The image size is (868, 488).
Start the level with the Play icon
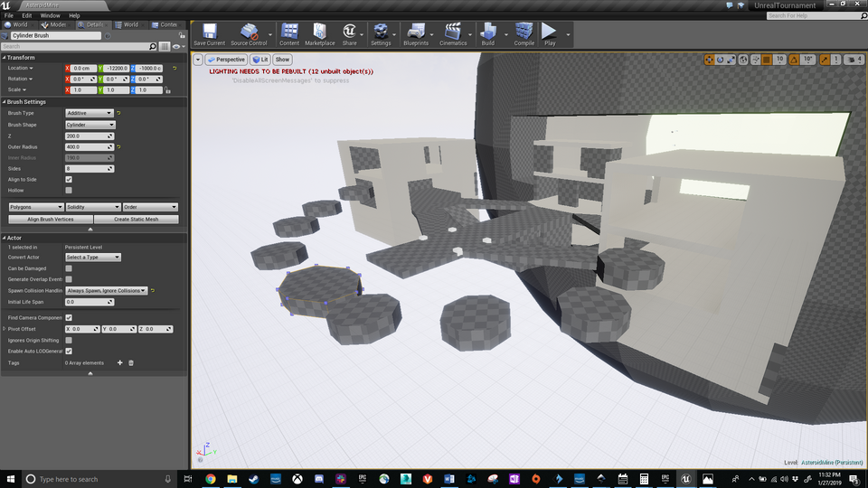tap(549, 34)
